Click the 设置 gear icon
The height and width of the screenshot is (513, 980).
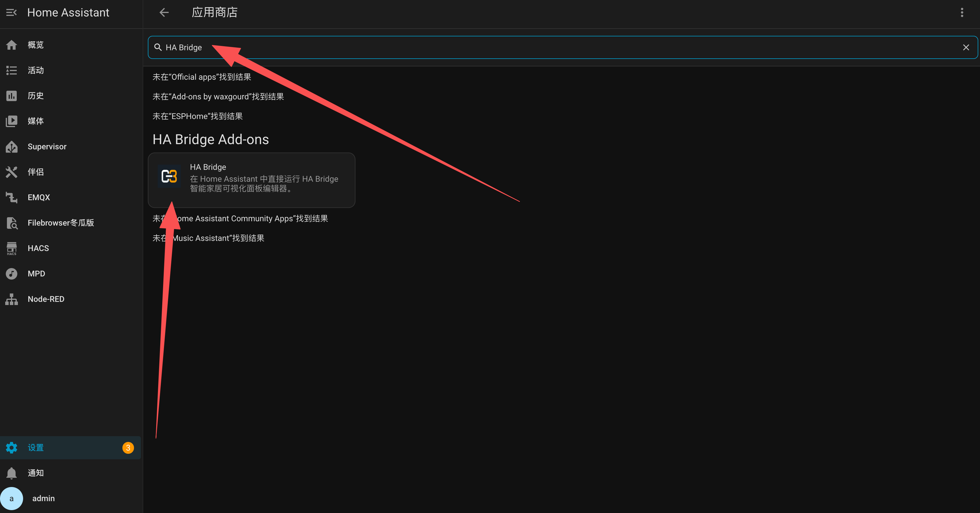[x=12, y=447]
